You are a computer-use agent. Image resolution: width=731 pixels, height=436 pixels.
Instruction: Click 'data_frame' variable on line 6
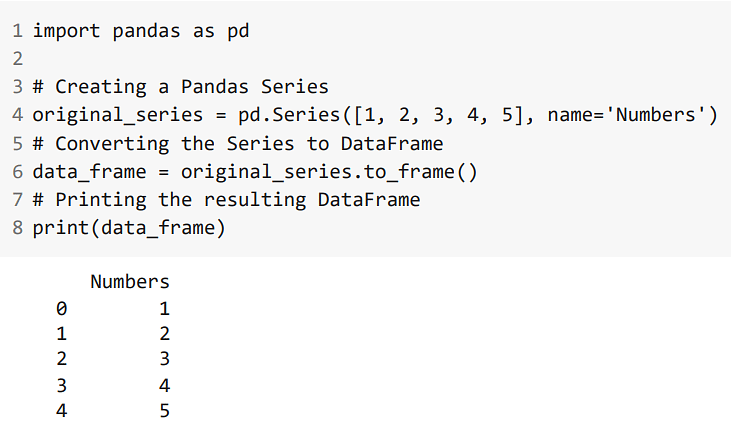click(90, 172)
